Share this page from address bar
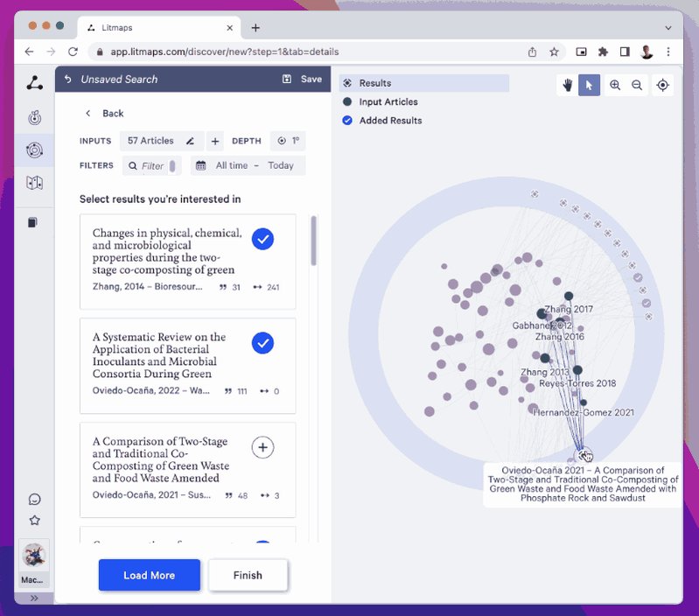 pyautogui.click(x=532, y=52)
